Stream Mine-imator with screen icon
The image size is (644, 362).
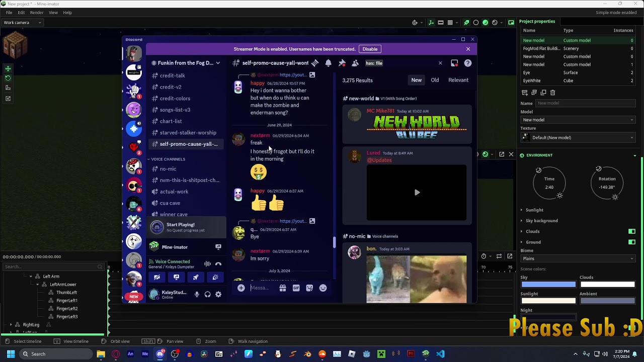point(218,247)
